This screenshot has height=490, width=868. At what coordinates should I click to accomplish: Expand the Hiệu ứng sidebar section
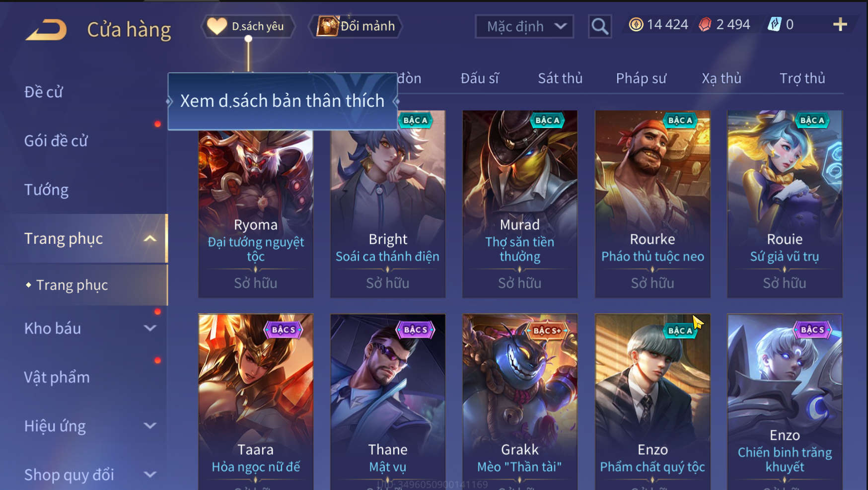click(x=150, y=426)
